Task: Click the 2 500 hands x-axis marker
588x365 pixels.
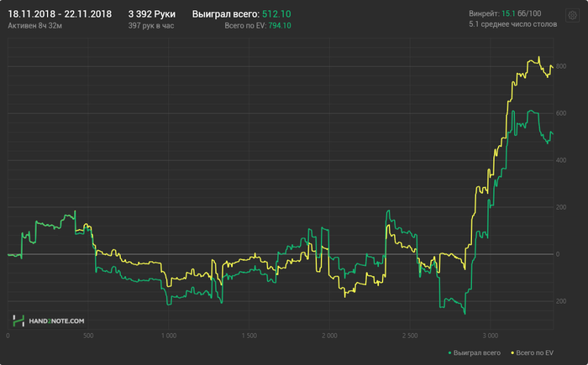Action: [410, 336]
